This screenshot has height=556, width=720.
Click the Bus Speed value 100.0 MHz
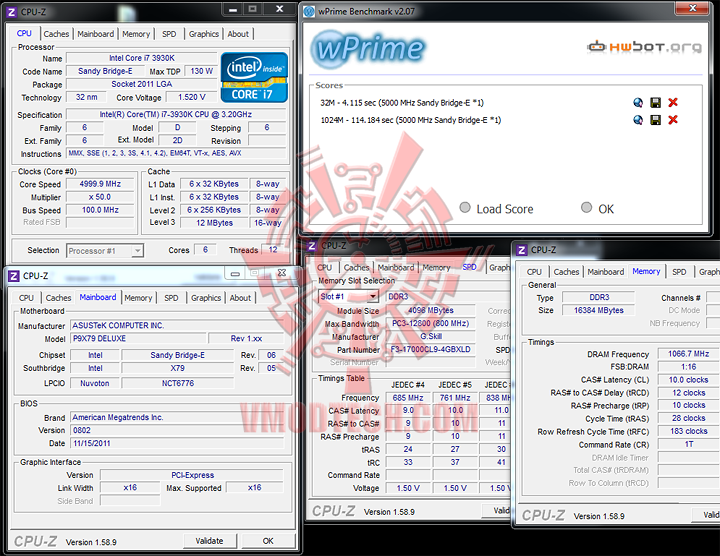point(101,210)
